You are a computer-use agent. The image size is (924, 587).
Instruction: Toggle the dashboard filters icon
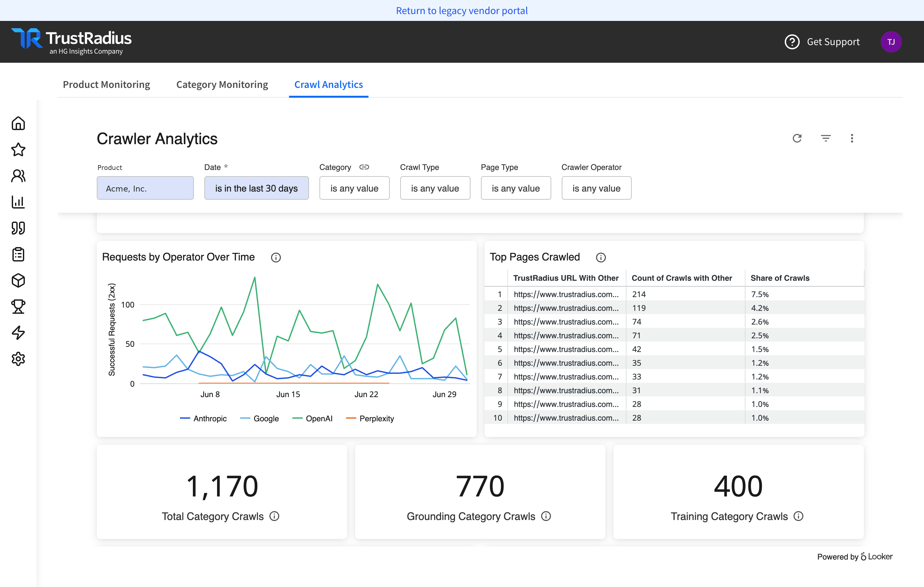825,138
